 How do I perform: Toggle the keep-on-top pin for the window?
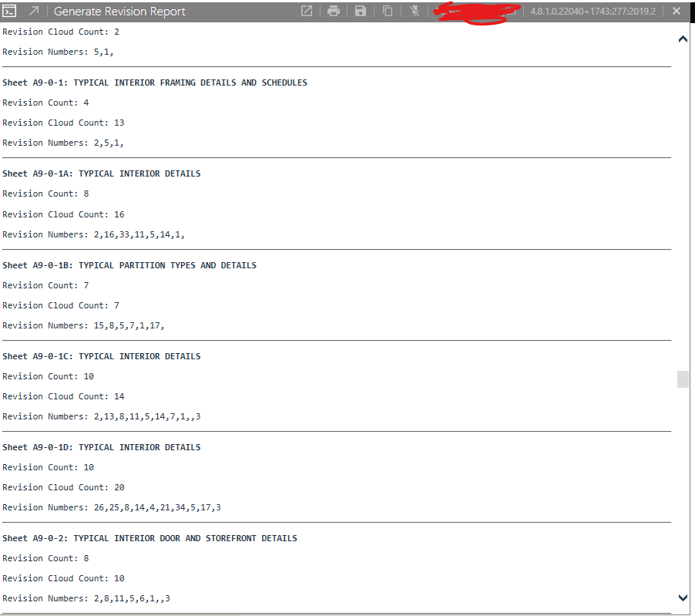tap(414, 11)
